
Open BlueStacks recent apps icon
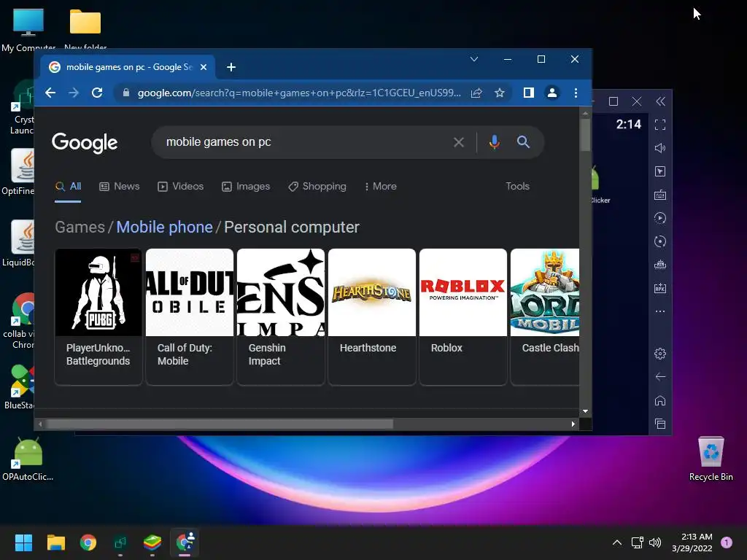(660, 424)
